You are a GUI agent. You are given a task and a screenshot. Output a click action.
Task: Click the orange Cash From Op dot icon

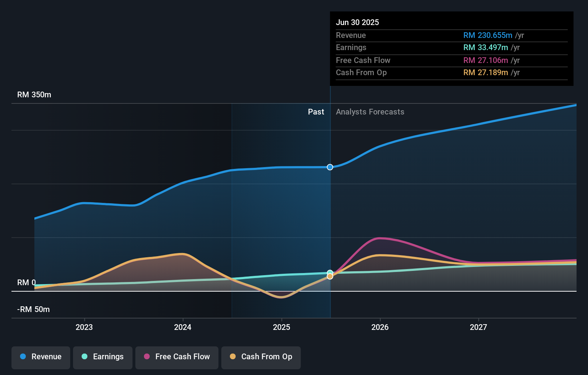[x=233, y=357]
